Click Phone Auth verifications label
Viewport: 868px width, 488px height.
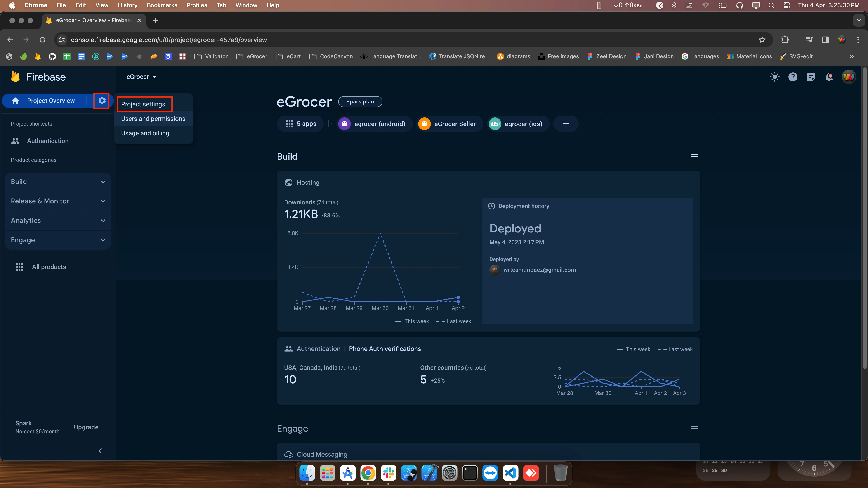[x=385, y=349]
